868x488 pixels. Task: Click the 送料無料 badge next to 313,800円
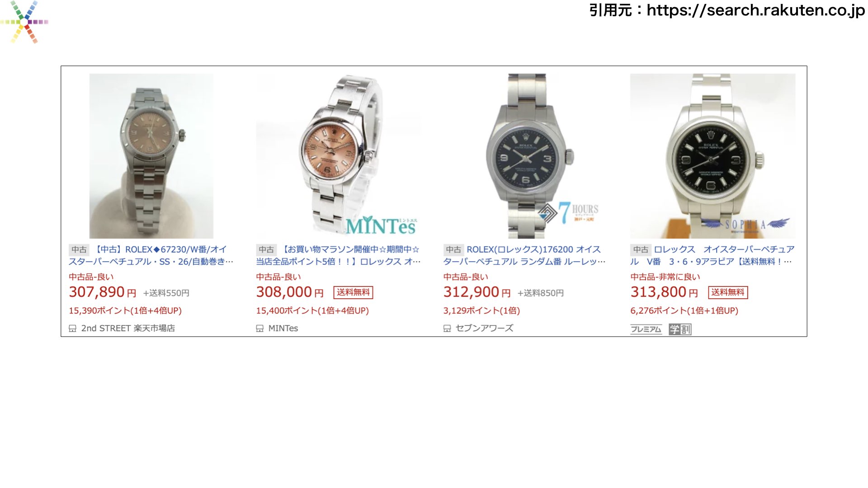pos(728,292)
